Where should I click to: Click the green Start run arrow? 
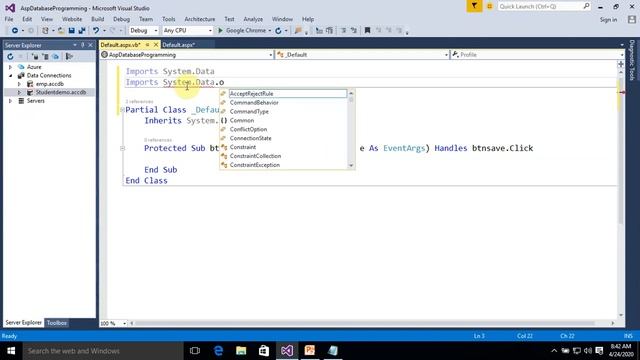[220, 31]
